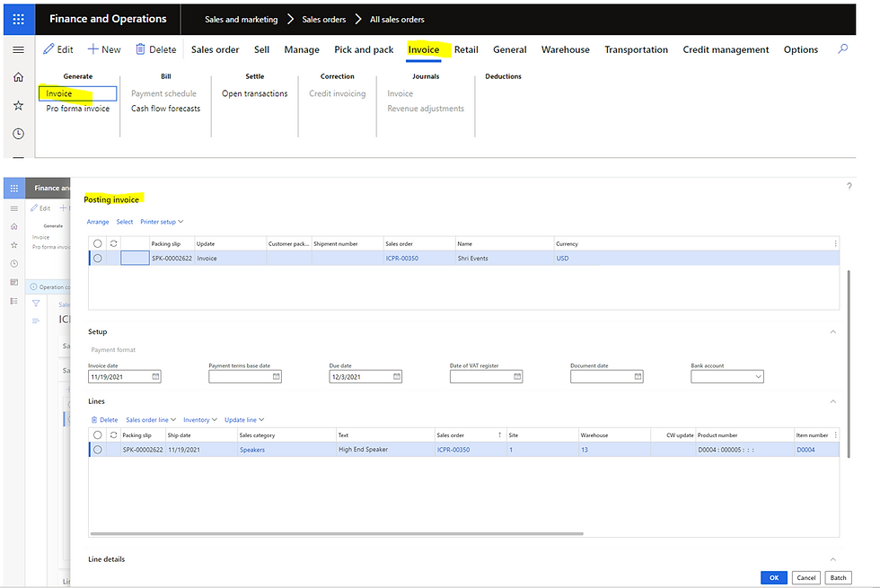The height and width of the screenshot is (588, 880).
Task: Click the Select link beside Arrange
Action: [x=125, y=222]
